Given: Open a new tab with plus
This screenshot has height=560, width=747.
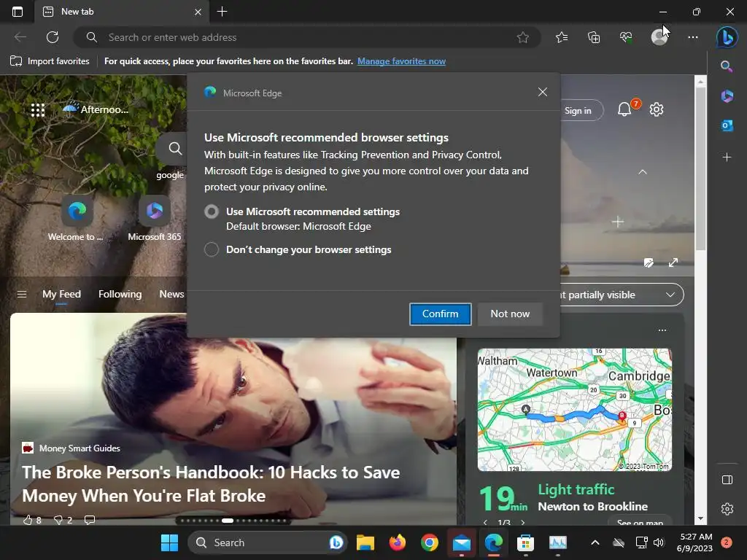Looking at the screenshot, I should pos(222,12).
